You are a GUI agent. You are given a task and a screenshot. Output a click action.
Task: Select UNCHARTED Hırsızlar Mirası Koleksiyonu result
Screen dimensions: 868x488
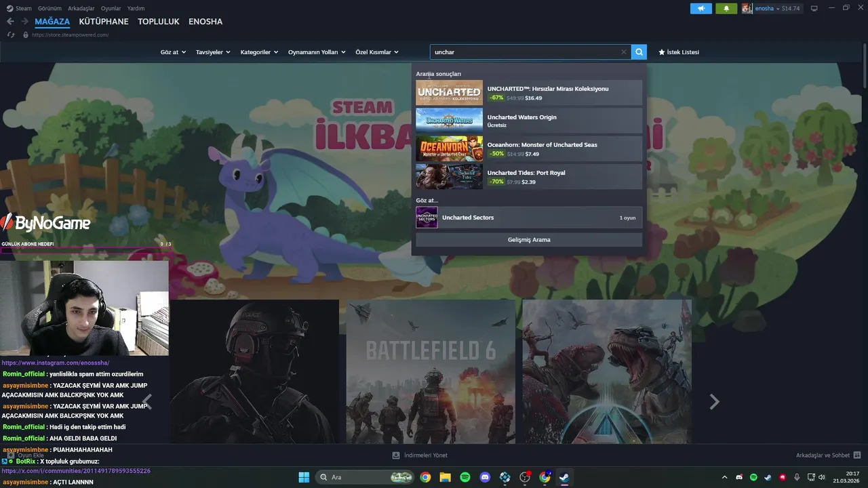(x=529, y=93)
